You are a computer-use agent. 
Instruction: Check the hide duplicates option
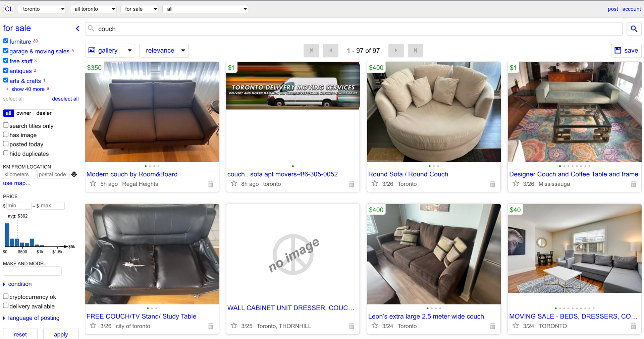6,153
